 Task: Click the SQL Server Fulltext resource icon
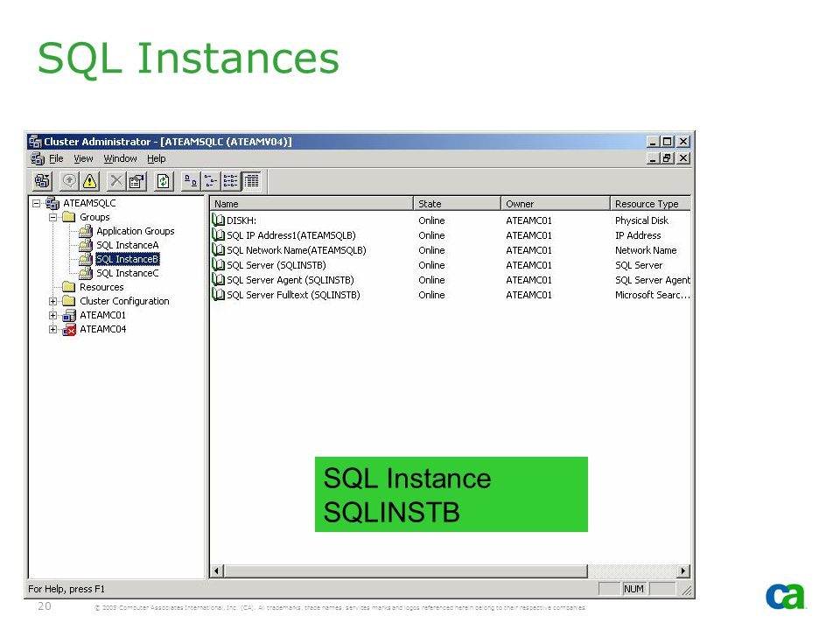click(218, 295)
